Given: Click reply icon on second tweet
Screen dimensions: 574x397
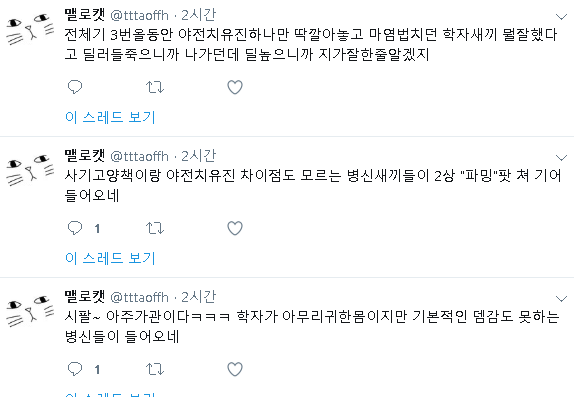Looking at the screenshot, I should pos(75,228).
